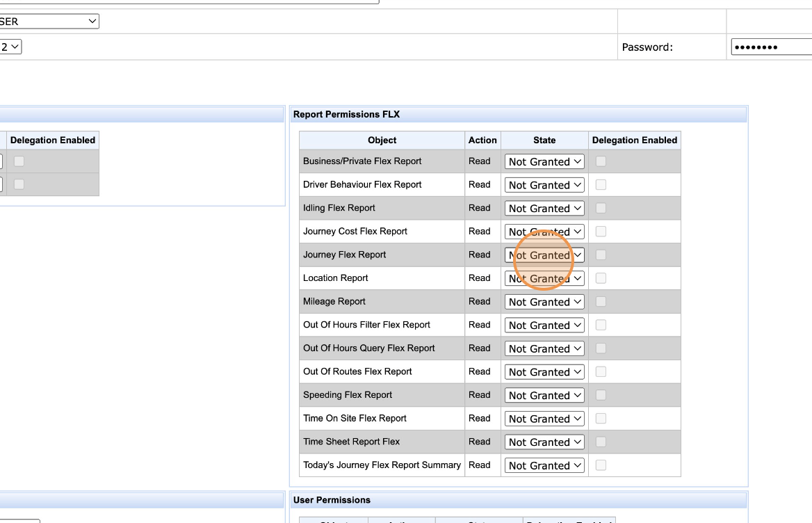Click the Password input field

(x=771, y=47)
